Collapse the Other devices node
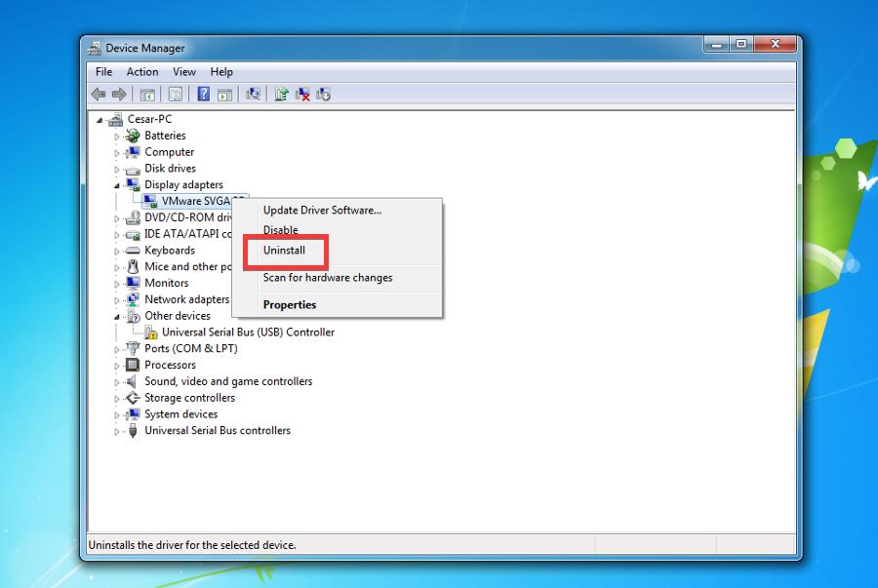This screenshot has width=878, height=588. 117,317
